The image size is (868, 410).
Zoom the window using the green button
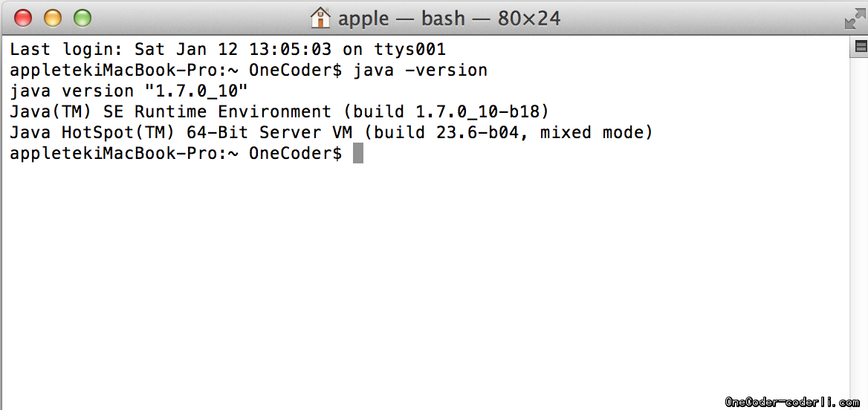click(x=82, y=18)
